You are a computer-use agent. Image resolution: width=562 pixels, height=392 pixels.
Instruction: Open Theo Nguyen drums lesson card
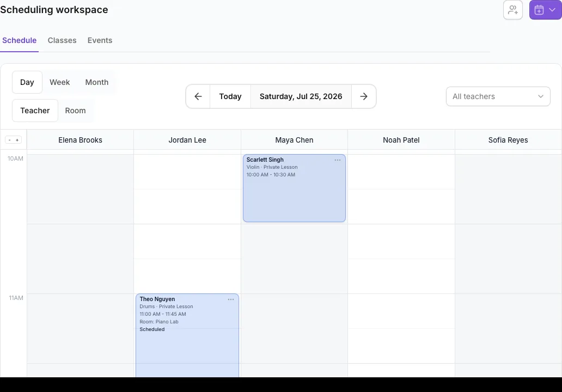click(187, 335)
